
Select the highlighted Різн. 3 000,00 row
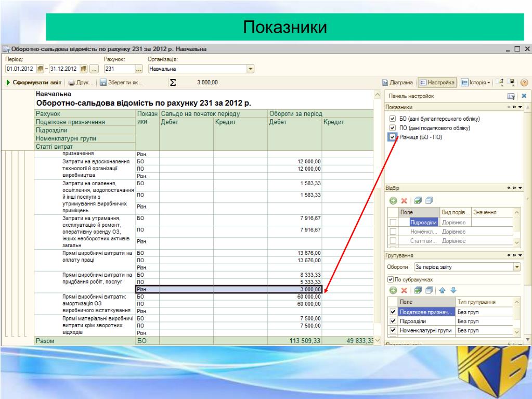228,289
